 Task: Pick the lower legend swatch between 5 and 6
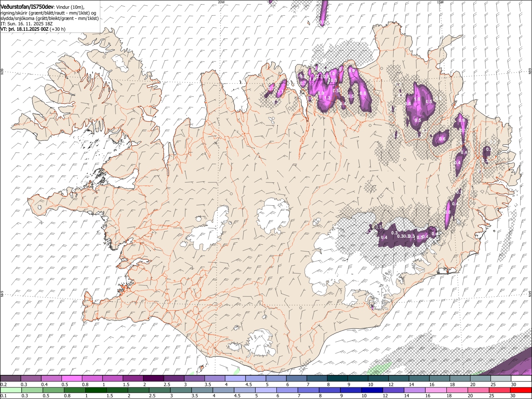click(x=266, y=390)
